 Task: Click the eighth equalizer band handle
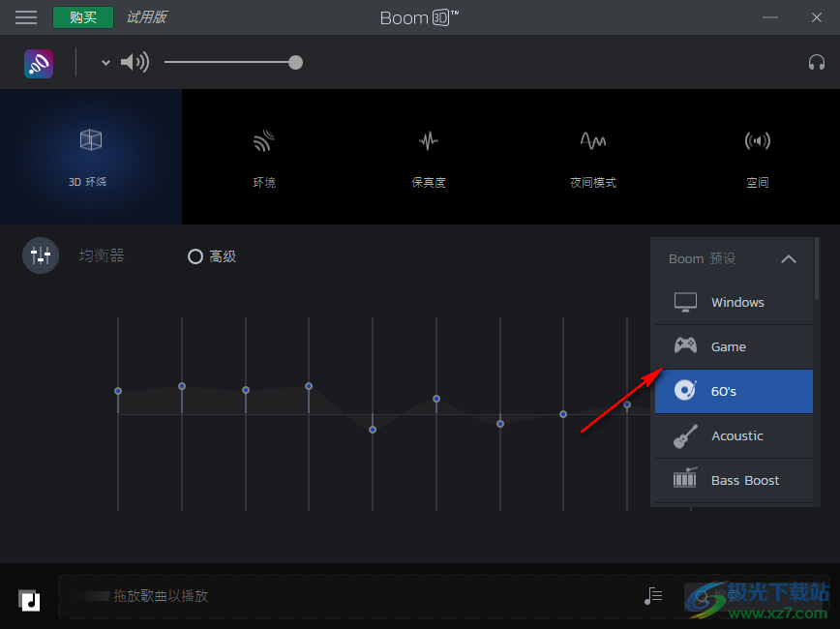point(563,414)
